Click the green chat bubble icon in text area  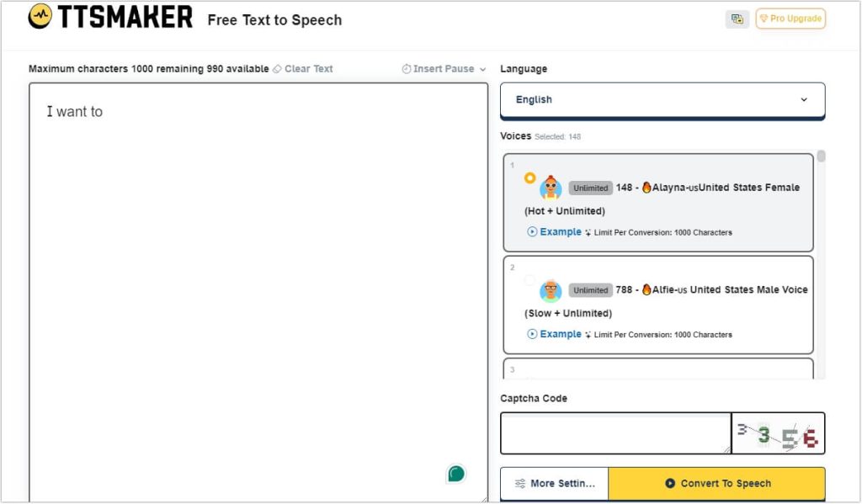[x=456, y=474]
